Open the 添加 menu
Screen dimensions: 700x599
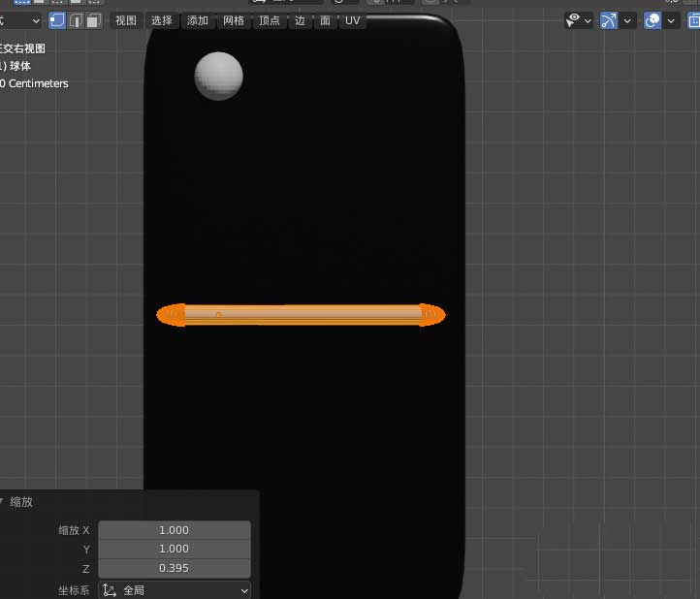tap(198, 20)
